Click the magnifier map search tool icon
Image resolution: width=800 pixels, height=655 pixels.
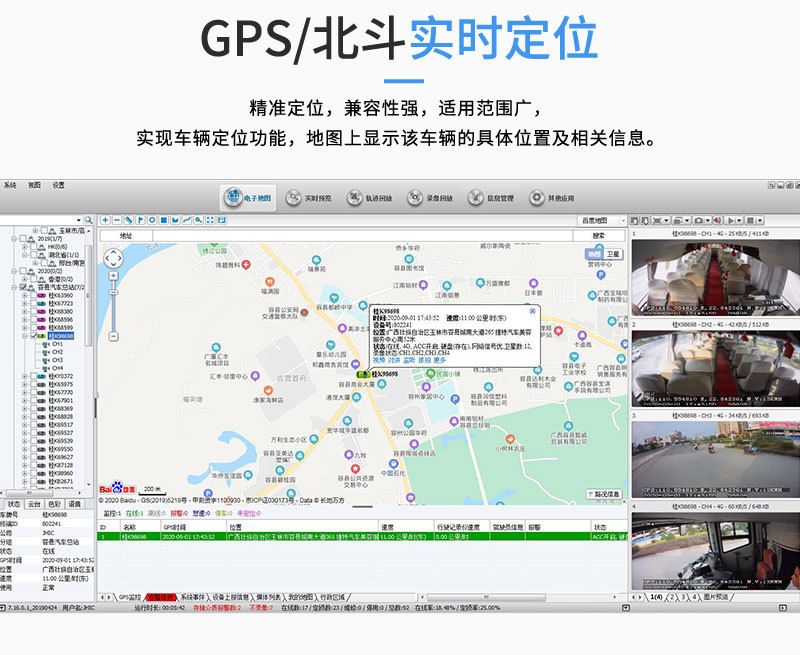pyautogui.click(x=198, y=220)
